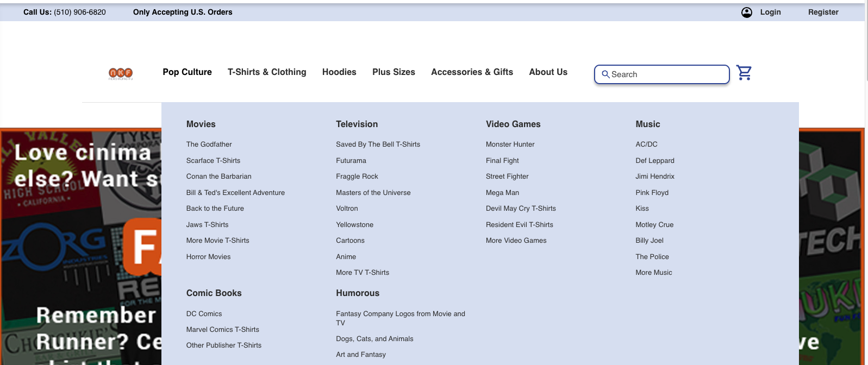This screenshot has height=365, width=868.
Task: Click the user account icon beside Login
Action: tap(747, 12)
